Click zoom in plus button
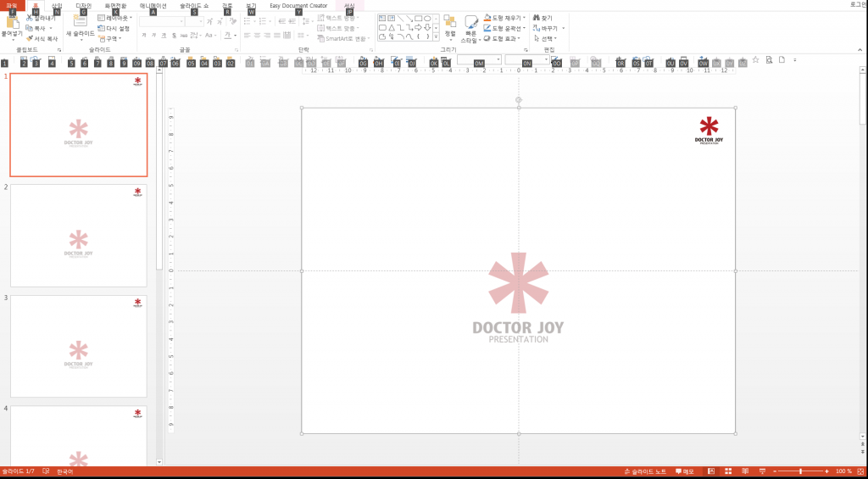This screenshot has width=868, height=479. (x=826, y=471)
